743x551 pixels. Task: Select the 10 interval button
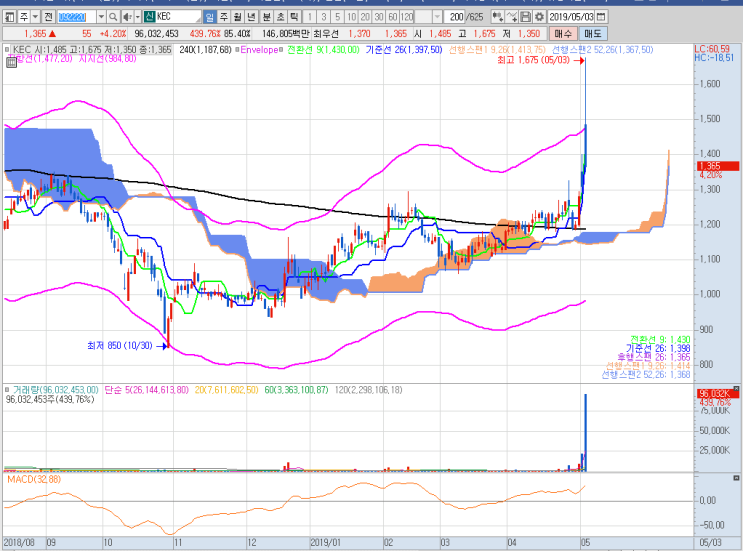(x=351, y=17)
